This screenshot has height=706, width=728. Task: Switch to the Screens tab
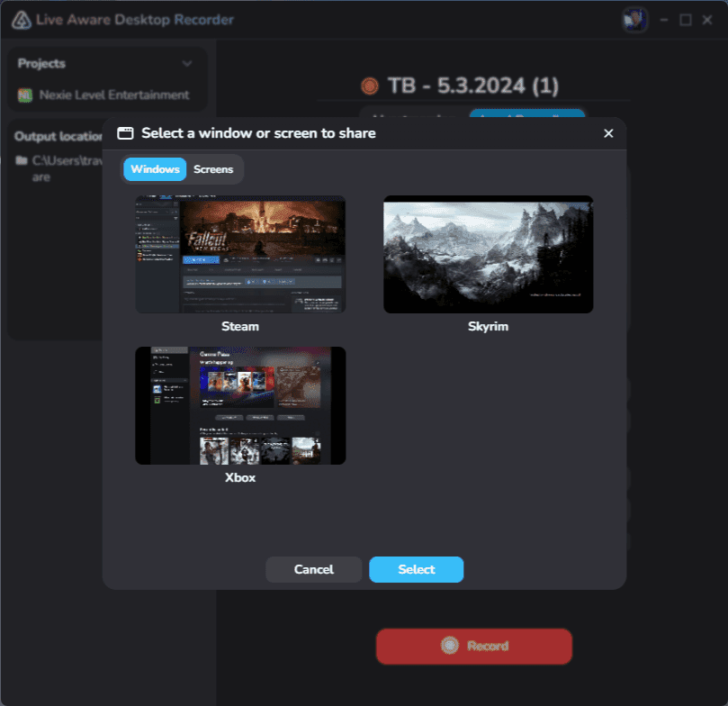point(213,169)
